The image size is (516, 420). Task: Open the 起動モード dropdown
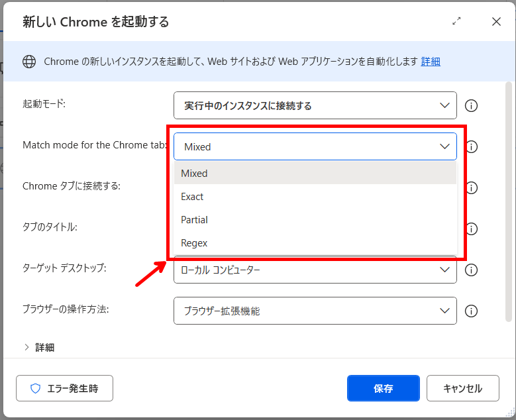point(315,105)
